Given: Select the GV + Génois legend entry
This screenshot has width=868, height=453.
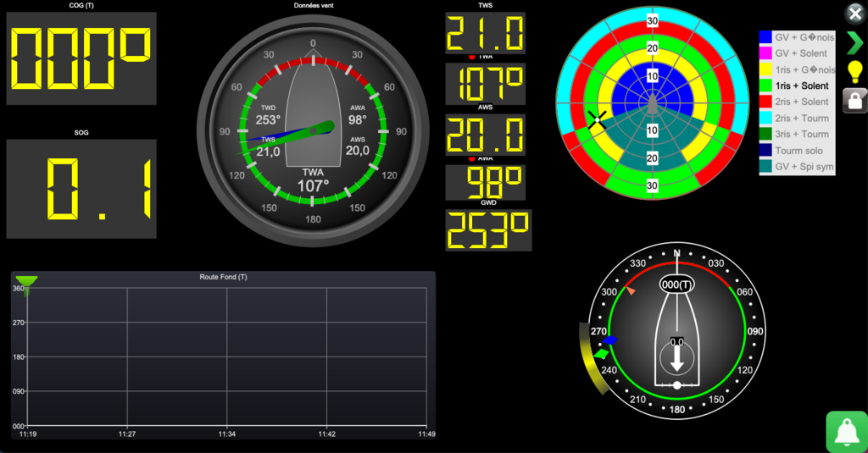Looking at the screenshot, I should [797, 37].
